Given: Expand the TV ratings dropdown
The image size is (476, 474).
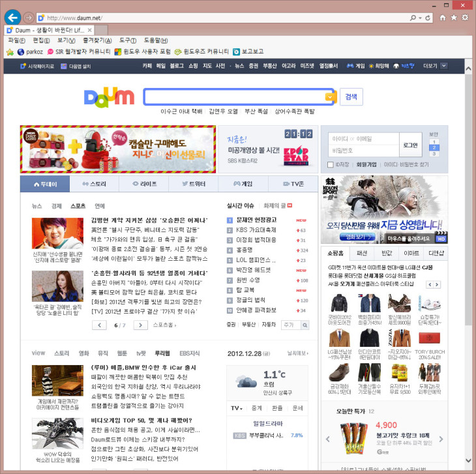Looking at the screenshot, I should (237, 408).
